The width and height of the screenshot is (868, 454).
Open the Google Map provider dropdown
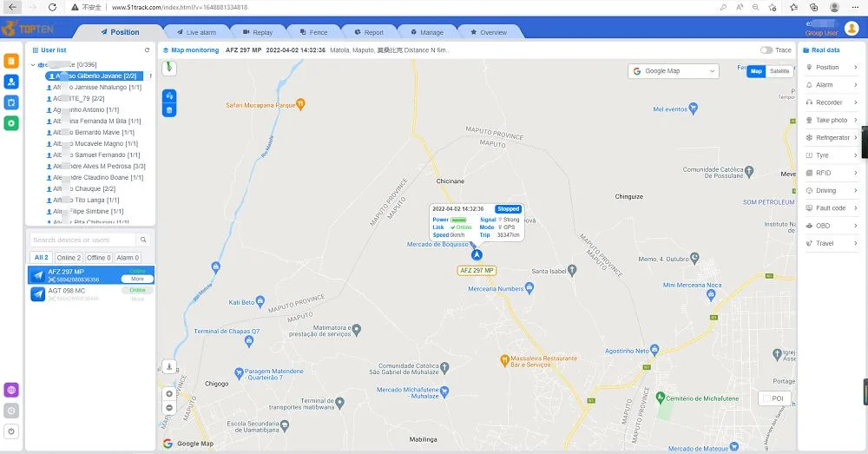(x=674, y=71)
